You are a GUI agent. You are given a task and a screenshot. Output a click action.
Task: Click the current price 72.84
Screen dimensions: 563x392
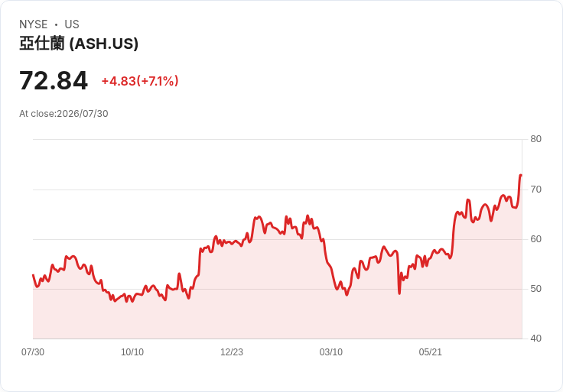[54, 81]
